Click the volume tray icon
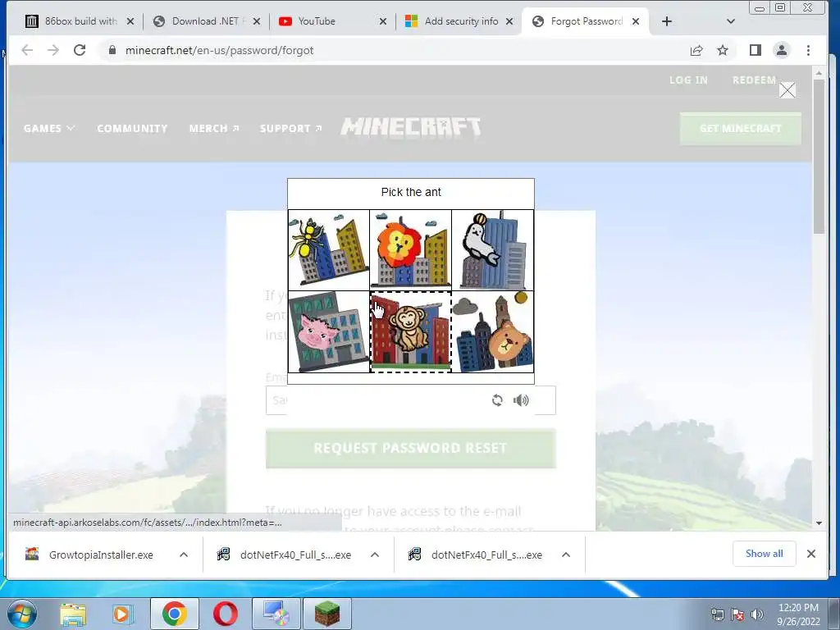 [x=757, y=614]
